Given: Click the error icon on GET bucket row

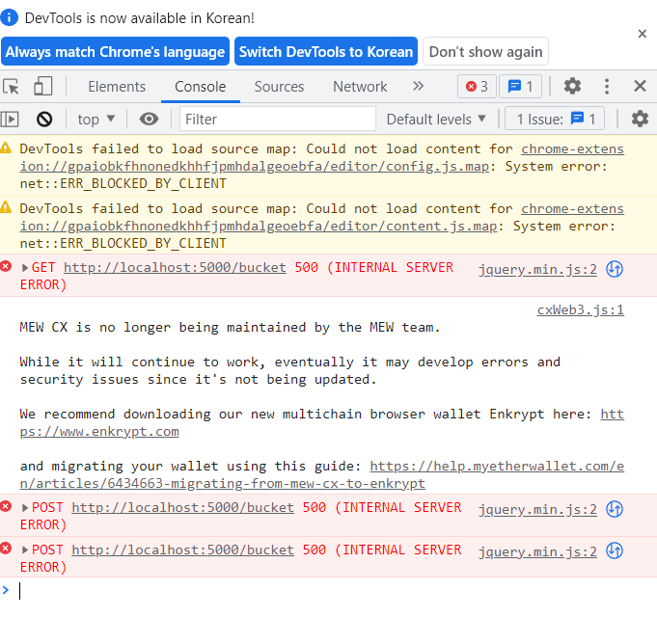Looking at the screenshot, I should pyautogui.click(x=6, y=266).
